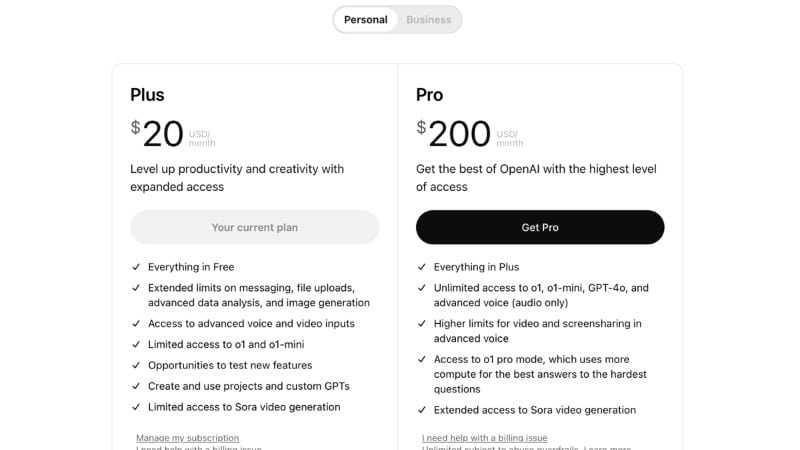
Task: Click the Plus plan heading
Action: coord(147,95)
